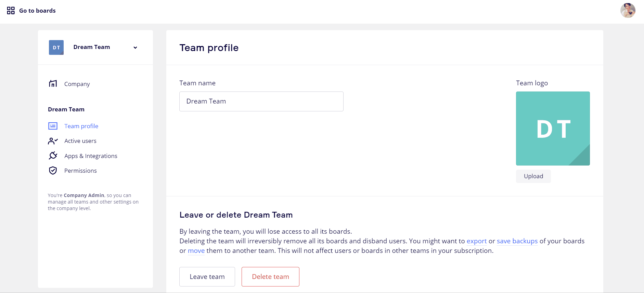Viewport: 644px width, 293px height.
Task: Follow the export link
Action: [476, 241]
